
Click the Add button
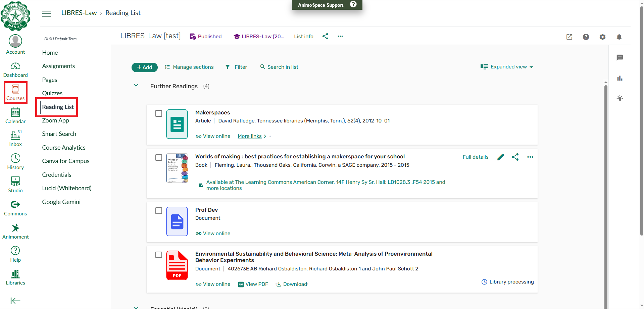click(x=144, y=67)
